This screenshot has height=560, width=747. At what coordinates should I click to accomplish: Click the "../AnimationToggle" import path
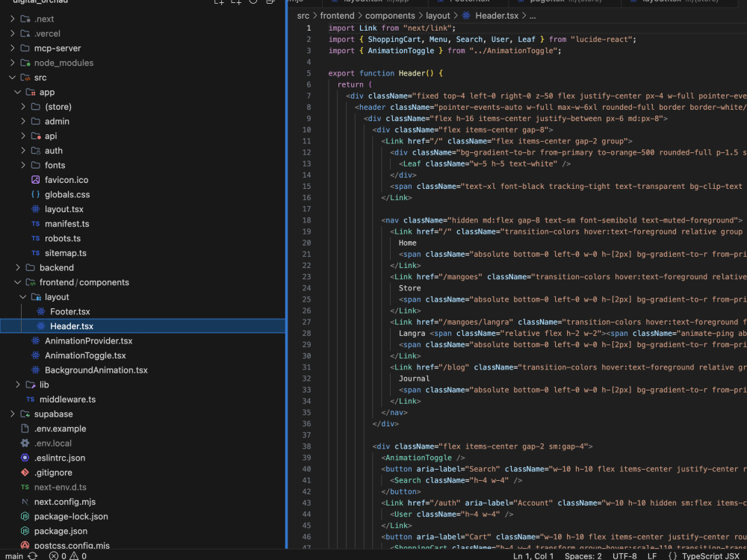pyautogui.click(x=512, y=51)
